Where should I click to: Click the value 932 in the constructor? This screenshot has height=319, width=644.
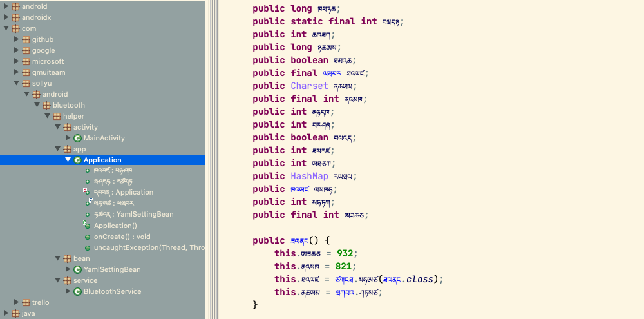pos(345,253)
